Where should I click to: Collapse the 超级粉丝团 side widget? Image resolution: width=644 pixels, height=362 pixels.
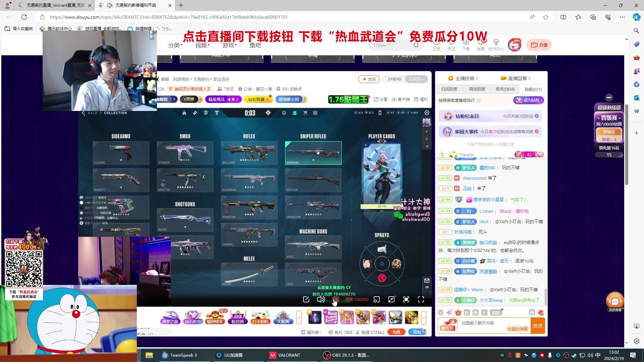click(609, 98)
